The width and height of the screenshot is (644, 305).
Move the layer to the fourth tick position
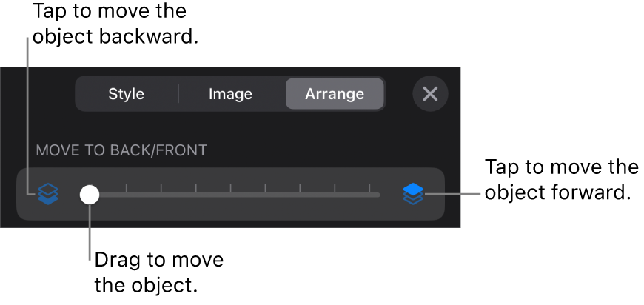pos(230,194)
